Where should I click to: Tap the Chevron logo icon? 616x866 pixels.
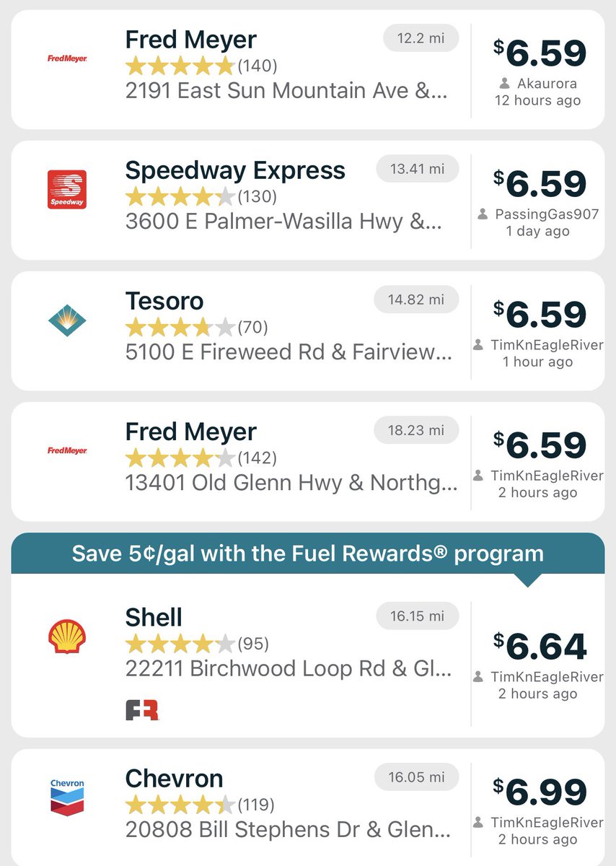point(67,797)
